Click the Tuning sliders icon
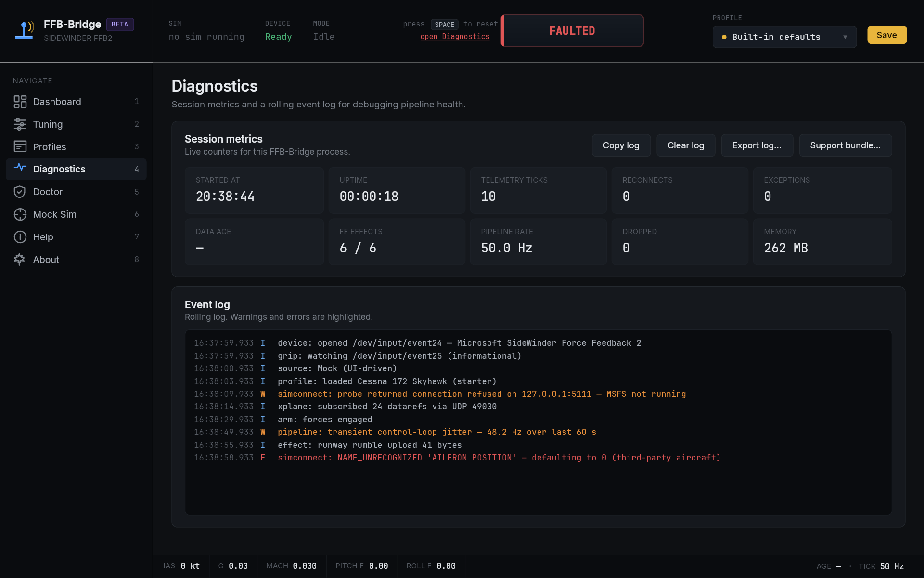 point(20,124)
